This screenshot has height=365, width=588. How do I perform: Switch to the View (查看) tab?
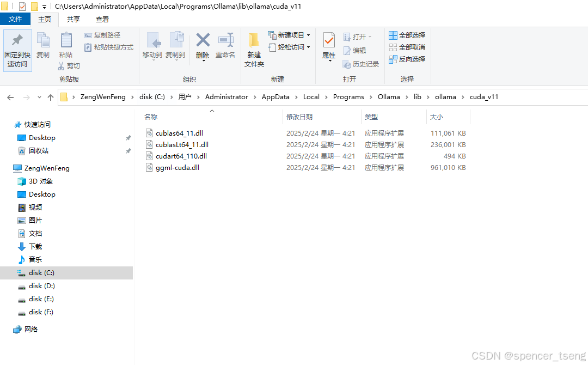pos(102,20)
